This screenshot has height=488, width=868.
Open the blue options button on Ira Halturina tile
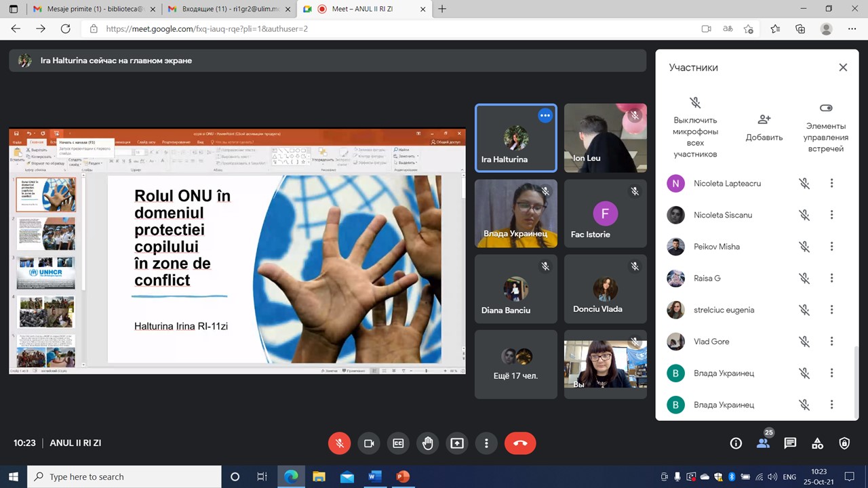point(545,115)
